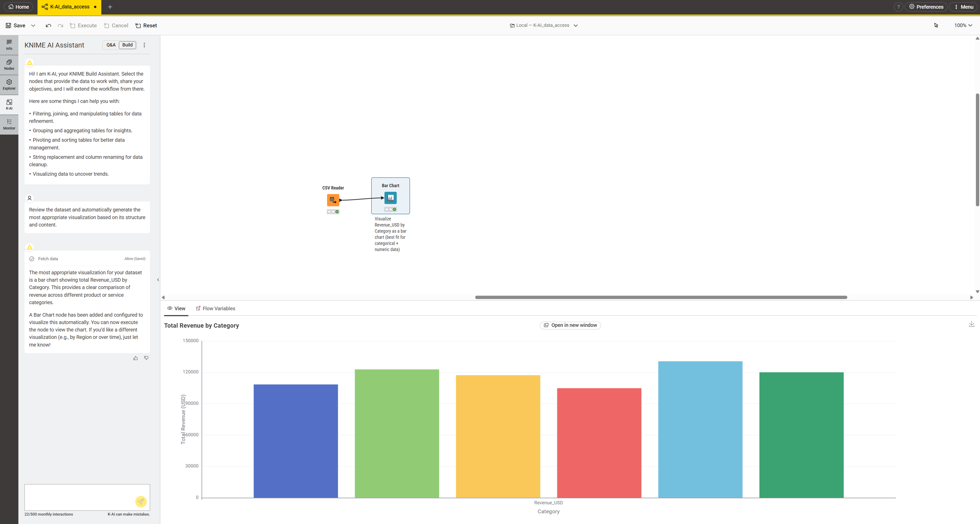Screen dimensions: 980x524
Task: Open Preferences
Action: pyautogui.click(x=926, y=7)
